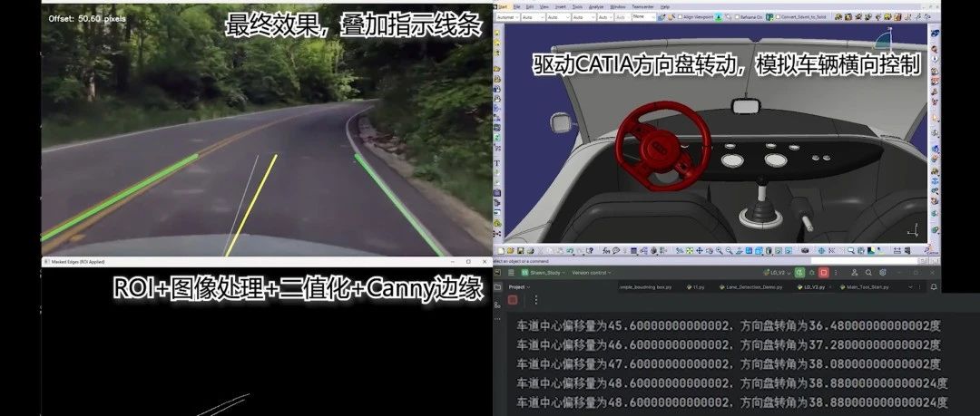Screen dimensions: 980x416
Task: Open PyCharm settings gear icon
Action: click(x=882, y=272)
